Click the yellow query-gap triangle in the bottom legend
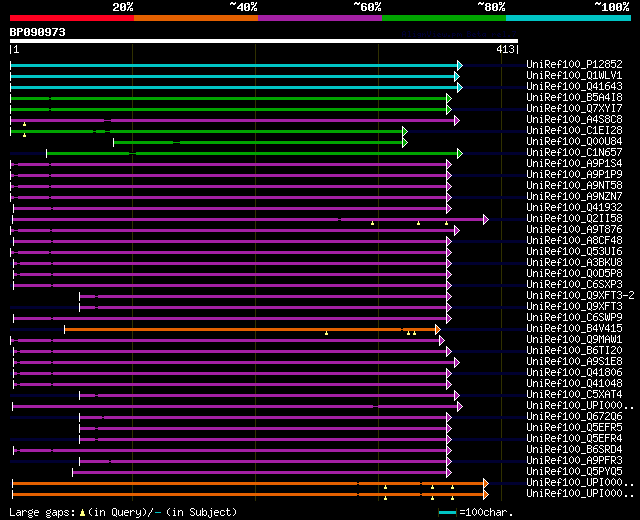Screen dimensions: 640x520 (82, 513)
